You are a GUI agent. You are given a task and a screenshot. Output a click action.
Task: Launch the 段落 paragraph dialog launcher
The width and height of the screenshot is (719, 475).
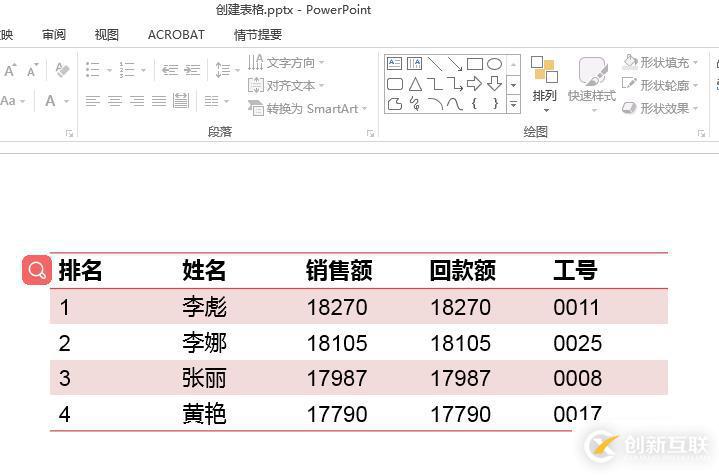pos(371,133)
